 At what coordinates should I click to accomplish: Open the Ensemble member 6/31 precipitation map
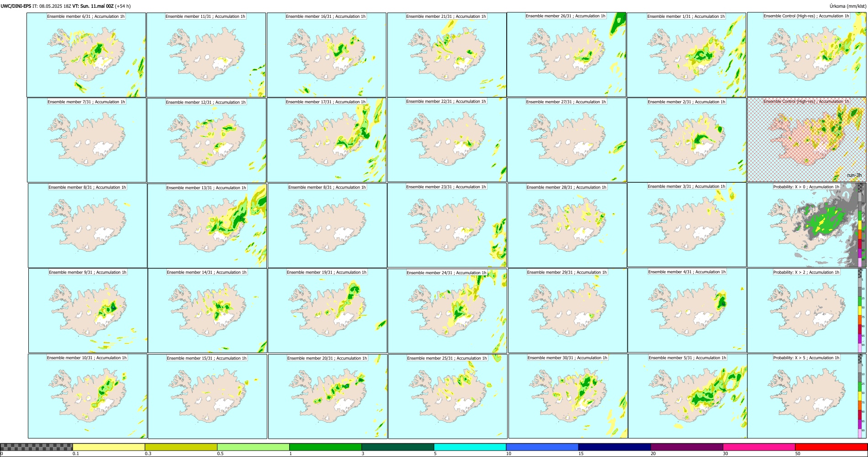pos(86,55)
